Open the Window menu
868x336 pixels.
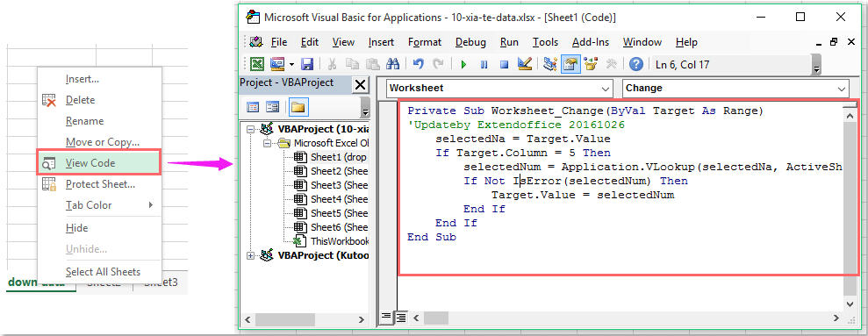click(642, 42)
